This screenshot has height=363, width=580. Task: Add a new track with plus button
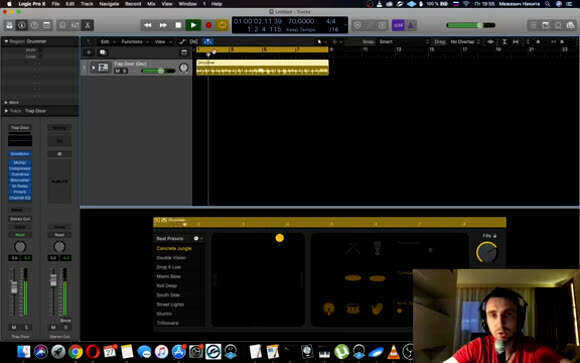click(89, 53)
